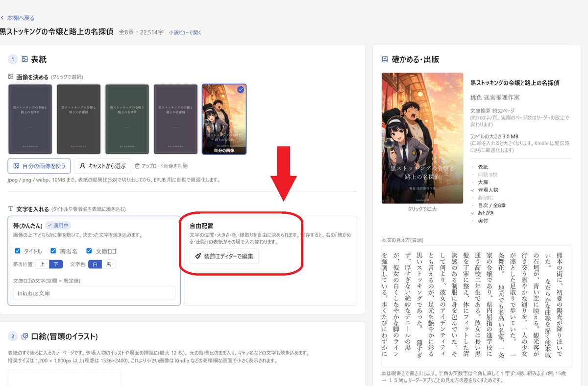Click the trash icon beside アップロード画像を削除
The width and height of the screenshot is (588, 386).
[x=137, y=166]
